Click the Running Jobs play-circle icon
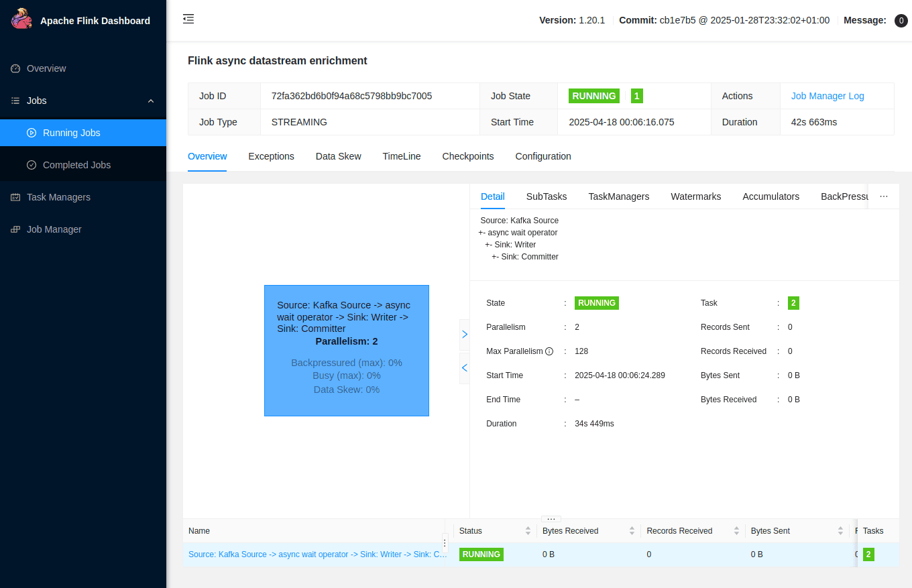The image size is (912, 588). 32,133
